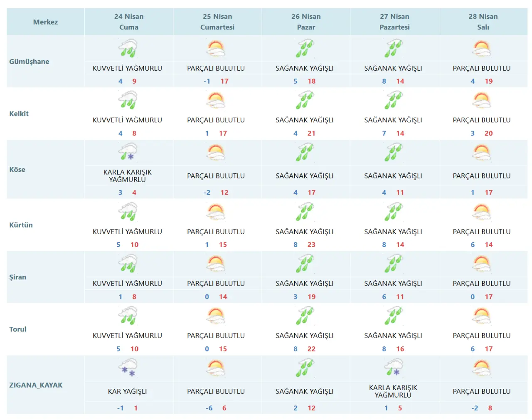This screenshot has height=420, width=532.
Task: Open the ZIGANA_KAYAK row label
Action: [x=36, y=385]
